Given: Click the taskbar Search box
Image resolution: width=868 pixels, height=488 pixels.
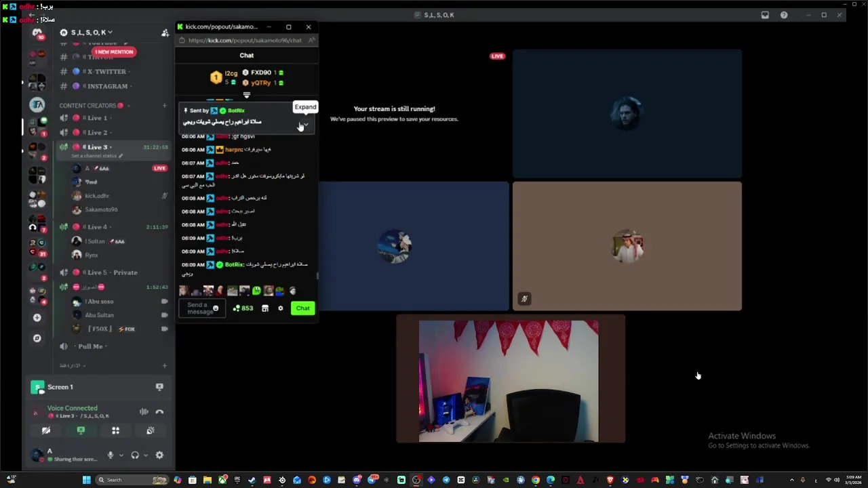Looking at the screenshot, I should click(132, 480).
